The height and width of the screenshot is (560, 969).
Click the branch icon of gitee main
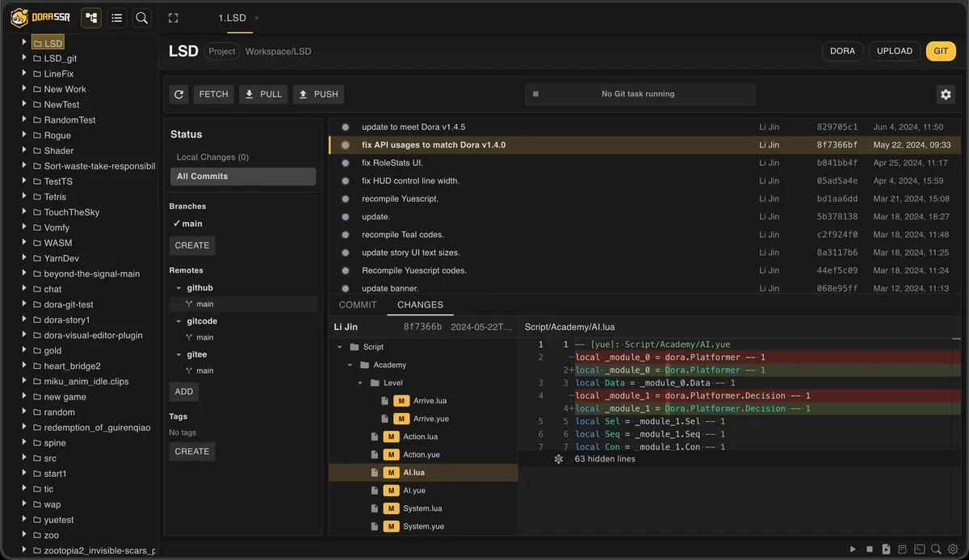[x=189, y=371]
